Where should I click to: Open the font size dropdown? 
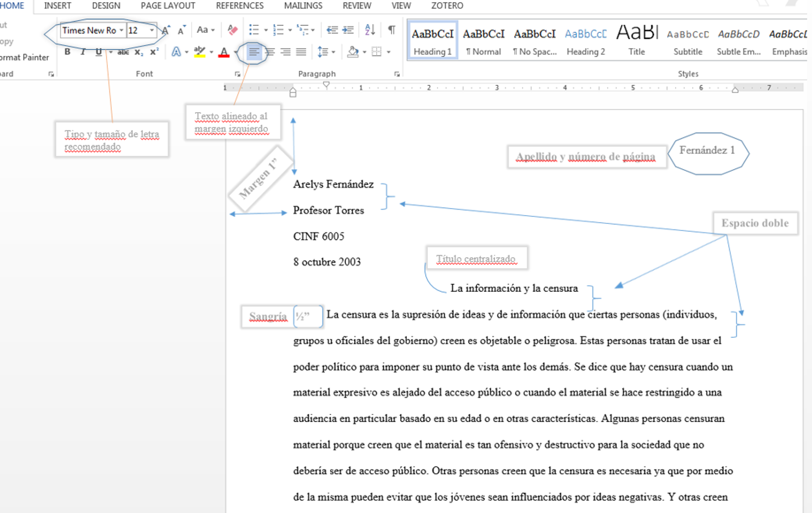pyautogui.click(x=152, y=30)
